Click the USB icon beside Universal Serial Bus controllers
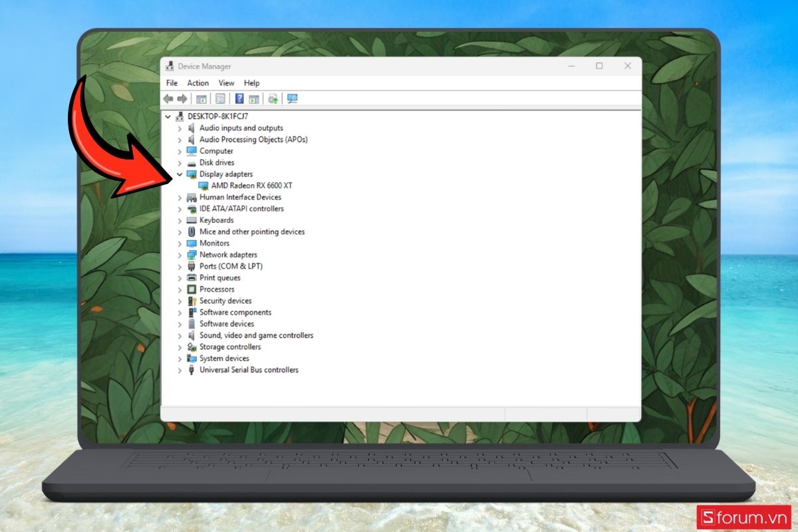This screenshot has width=798, height=532. (x=192, y=370)
